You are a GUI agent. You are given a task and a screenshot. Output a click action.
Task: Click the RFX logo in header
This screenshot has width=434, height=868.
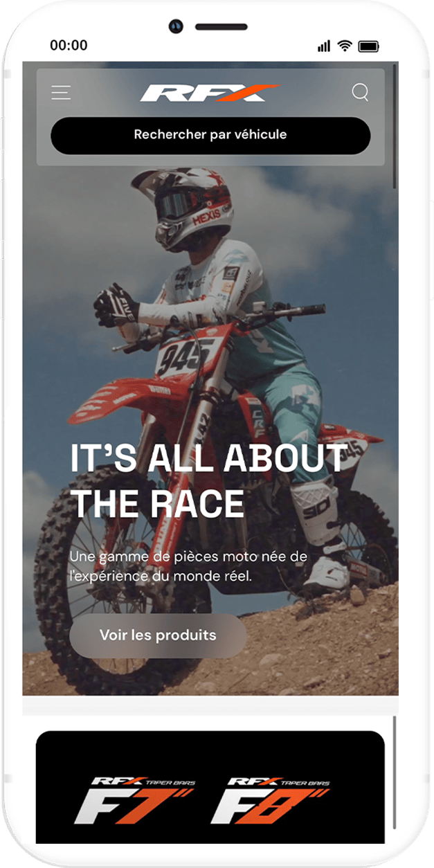click(x=210, y=93)
